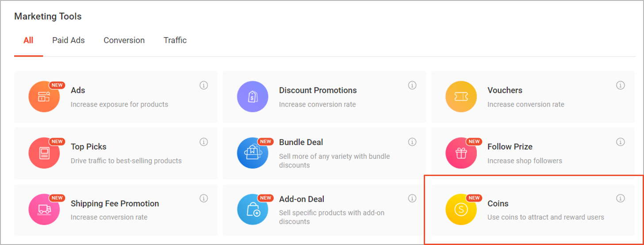Click the Top Picks description text

(x=126, y=161)
